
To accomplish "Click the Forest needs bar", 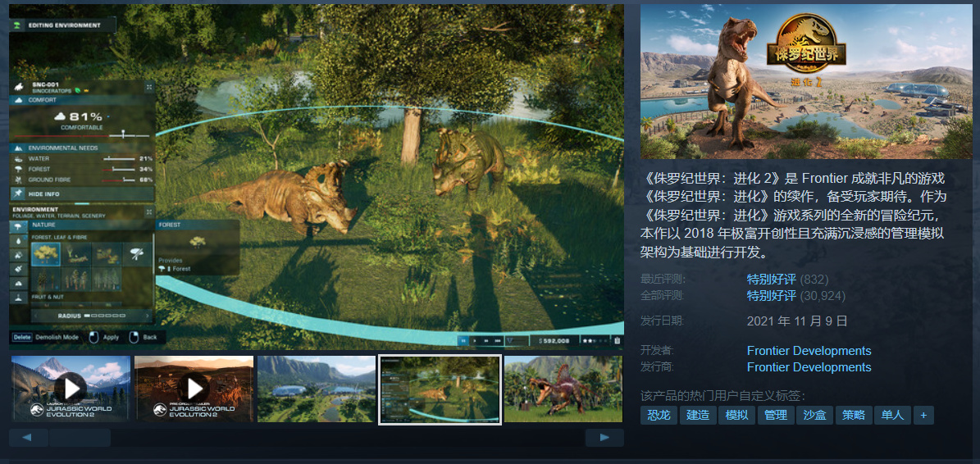I will click(x=118, y=169).
